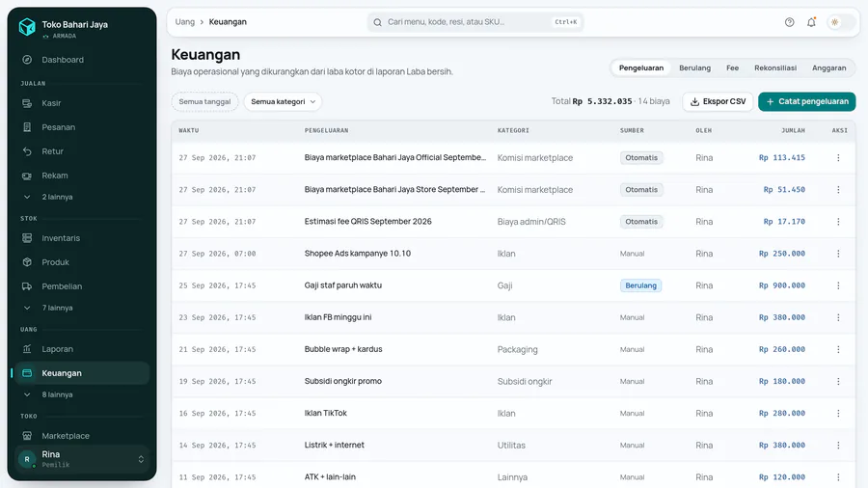
Task: Sort by the Waktu column header
Action: (189, 130)
